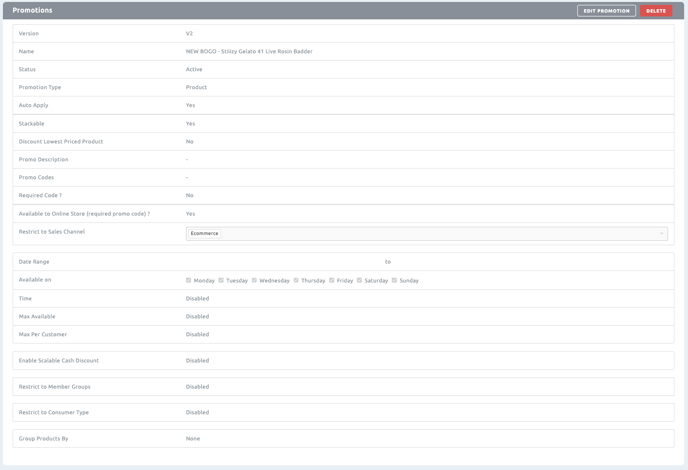Click the Version value V2
The image size is (688, 470).
[x=189, y=33]
